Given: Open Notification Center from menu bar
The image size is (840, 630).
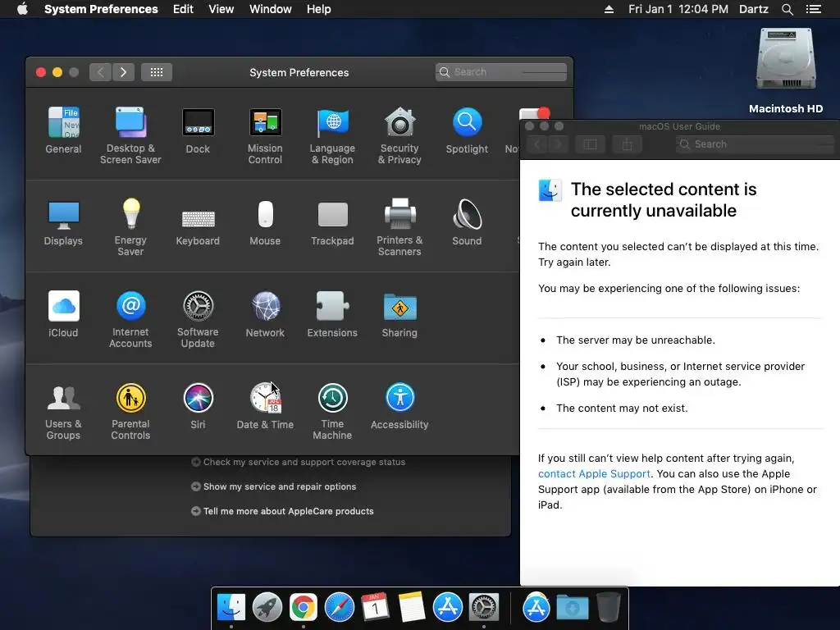Looking at the screenshot, I should [813, 9].
